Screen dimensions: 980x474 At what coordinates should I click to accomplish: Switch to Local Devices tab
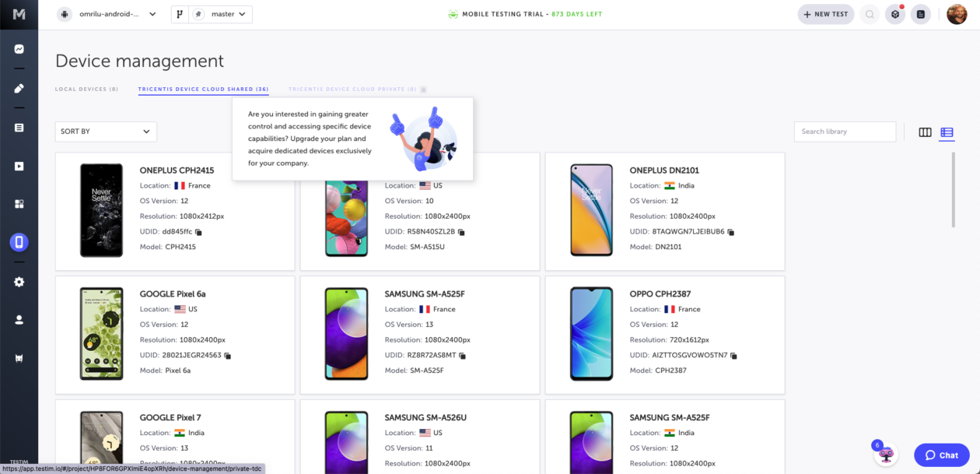(86, 90)
